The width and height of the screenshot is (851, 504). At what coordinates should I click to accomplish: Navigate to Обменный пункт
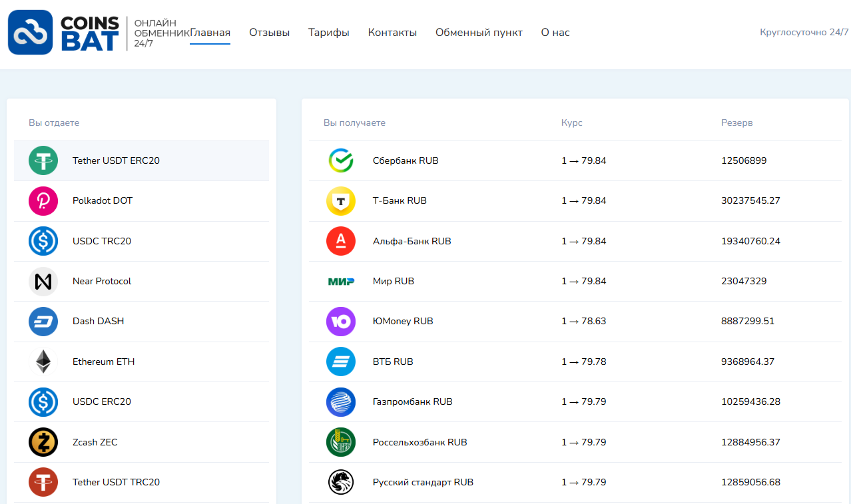click(x=479, y=33)
